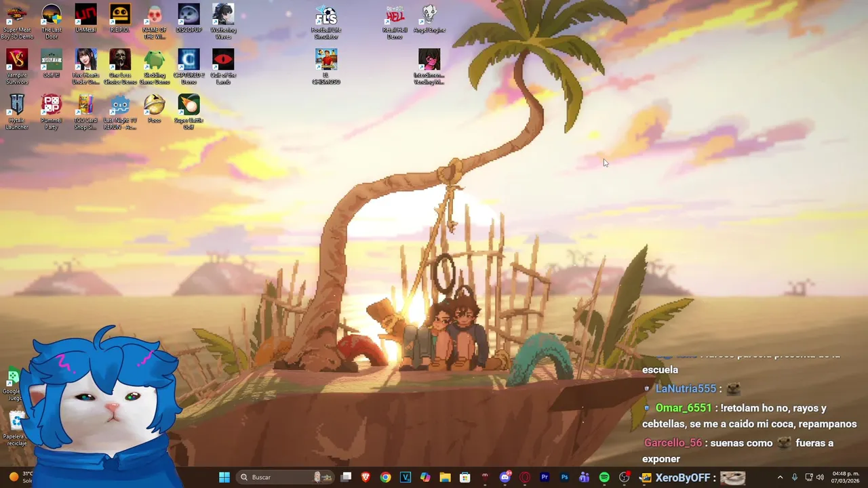868x488 pixels.
Task: Select the R.E.P.O. desktop icon
Action: click(120, 19)
